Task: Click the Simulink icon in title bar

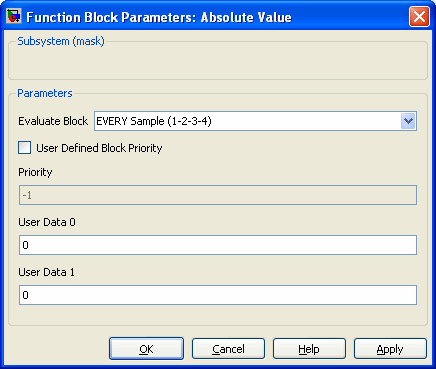Action: 13,17
